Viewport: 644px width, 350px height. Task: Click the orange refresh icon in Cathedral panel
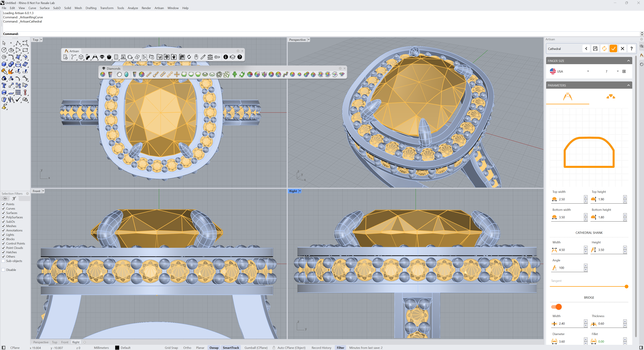pyautogui.click(x=604, y=49)
